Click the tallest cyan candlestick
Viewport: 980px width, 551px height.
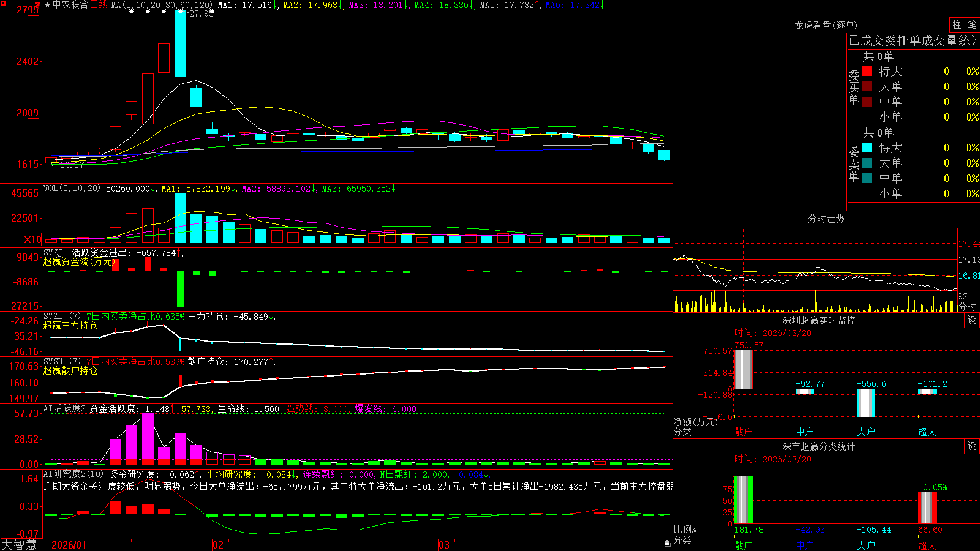click(180, 43)
